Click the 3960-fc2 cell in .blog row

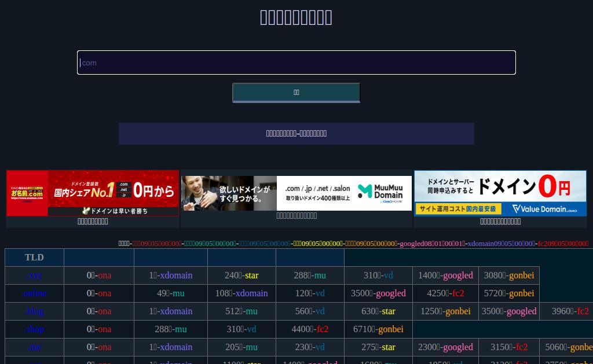(x=566, y=311)
